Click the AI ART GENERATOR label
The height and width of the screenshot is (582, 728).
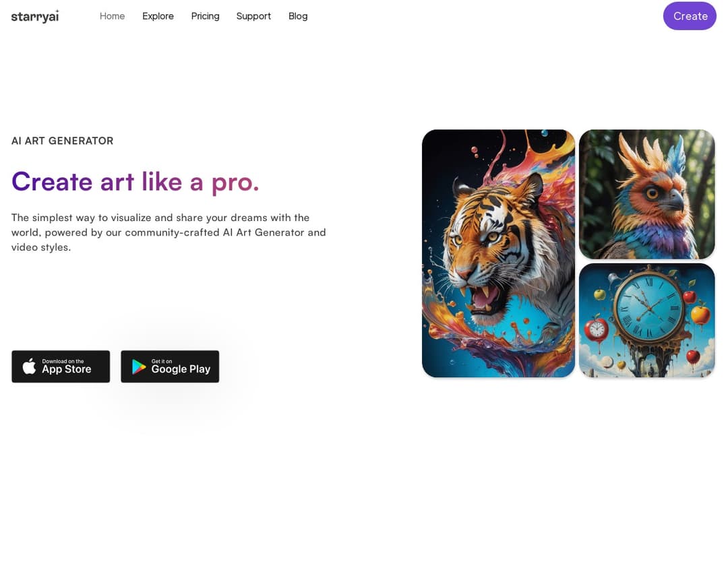(x=62, y=141)
